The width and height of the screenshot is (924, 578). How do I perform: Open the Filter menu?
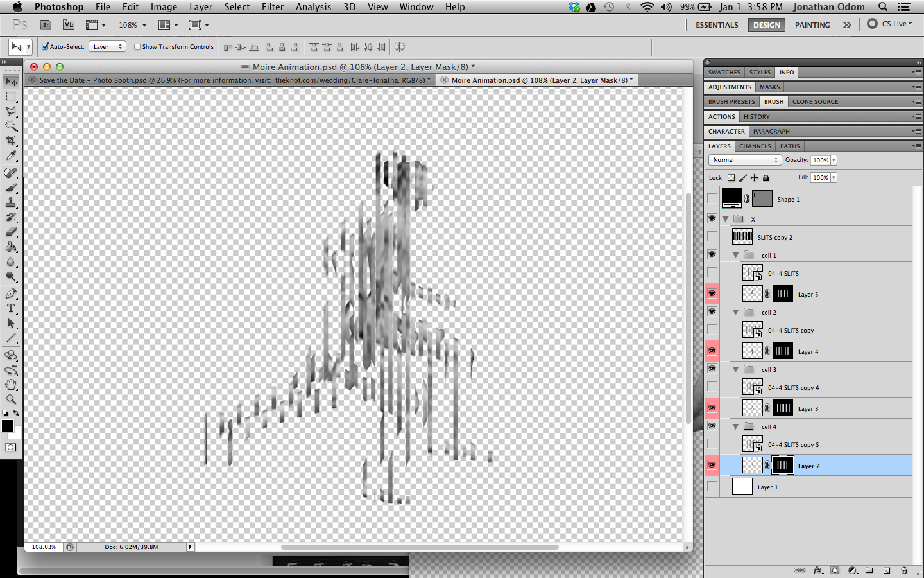(x=273, y=7)
